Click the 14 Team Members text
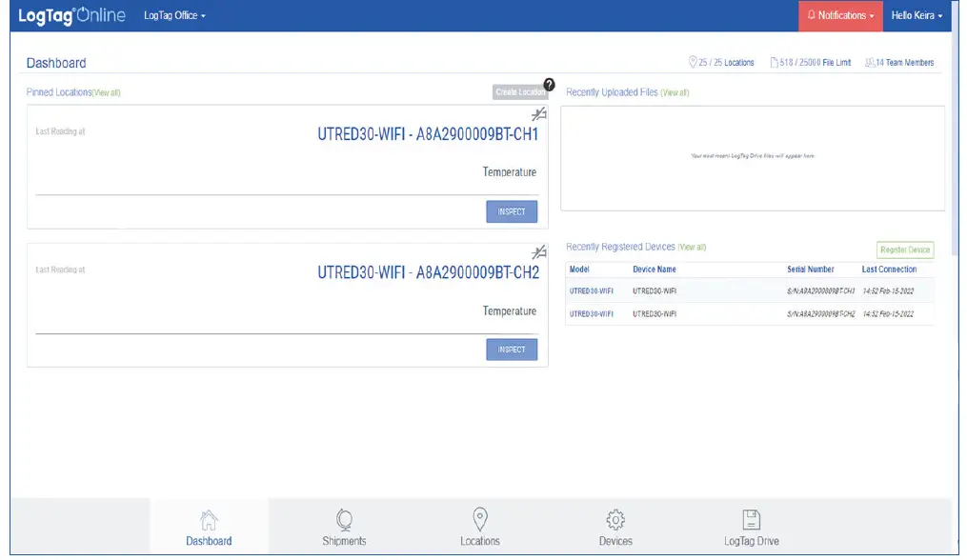The image size is (967, 560). point(905,62)
